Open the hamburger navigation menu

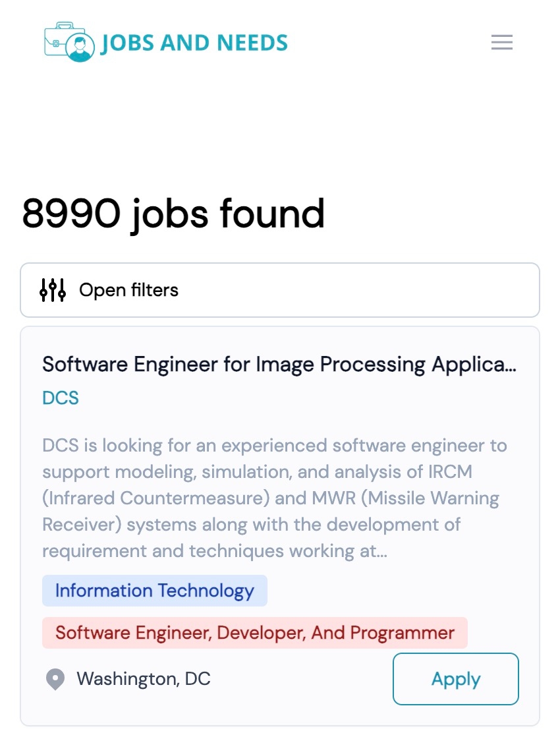(x=502, y=42)
